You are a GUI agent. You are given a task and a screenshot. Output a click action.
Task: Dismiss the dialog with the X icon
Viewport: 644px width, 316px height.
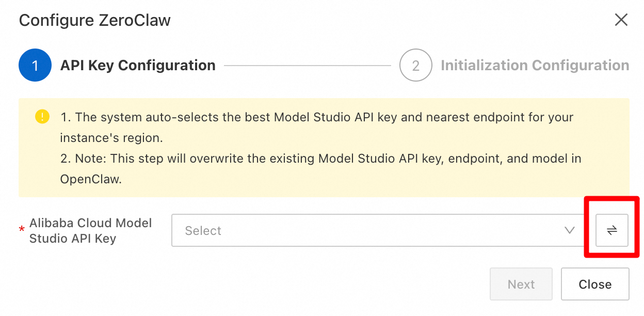coord(621,20)
